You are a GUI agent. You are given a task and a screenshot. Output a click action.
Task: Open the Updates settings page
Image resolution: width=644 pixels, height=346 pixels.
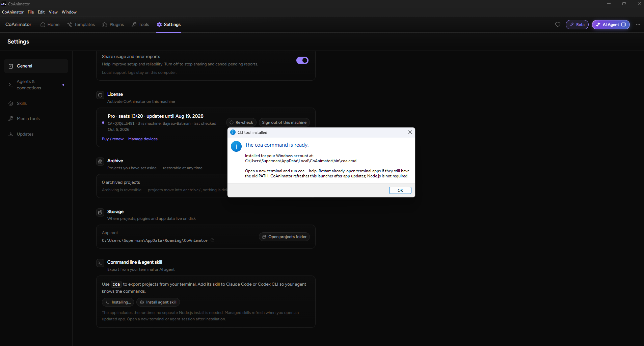36,134
